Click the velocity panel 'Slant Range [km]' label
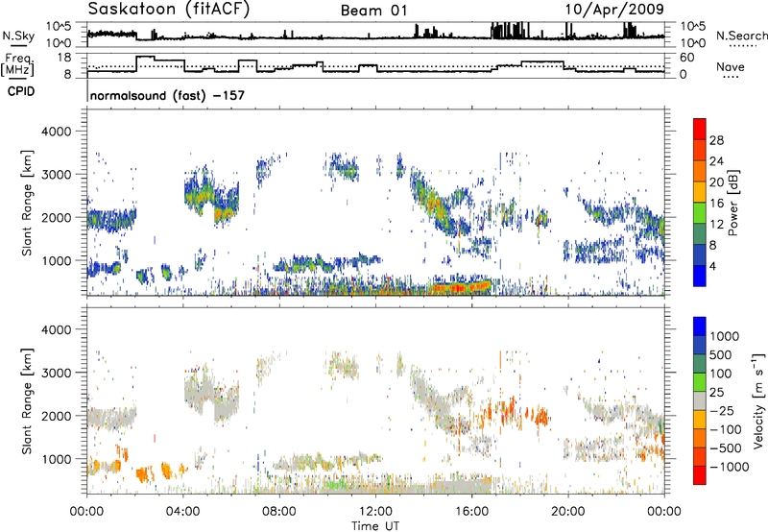This screenshot has width=768, height=532. [x=27, y=400]
